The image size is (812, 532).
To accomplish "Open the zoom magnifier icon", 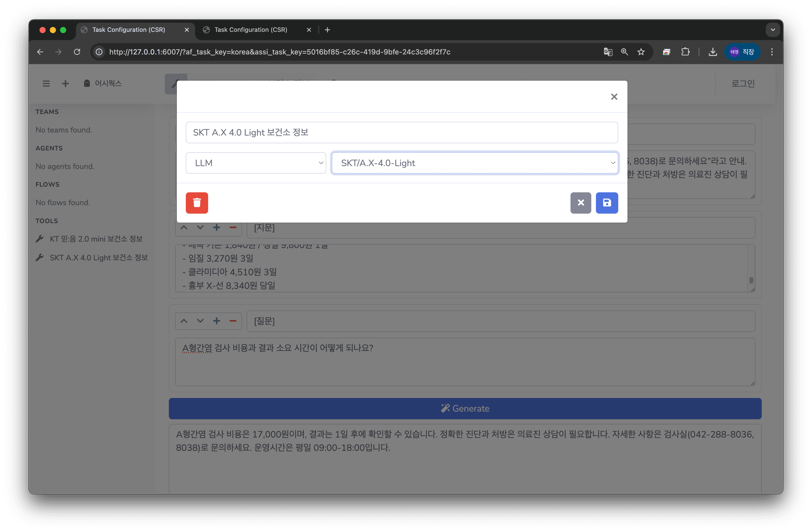I will [624, 52].
